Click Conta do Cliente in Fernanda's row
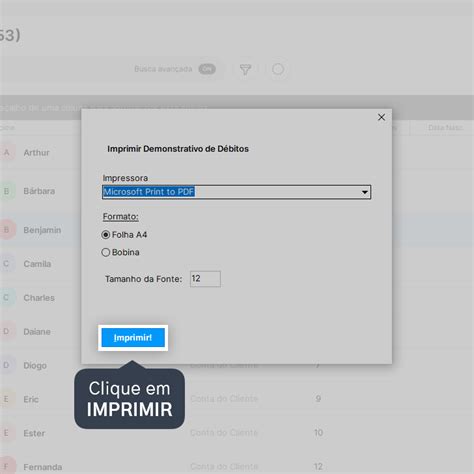474x474 pixels. pyautogui.click(x=224, y=466)
